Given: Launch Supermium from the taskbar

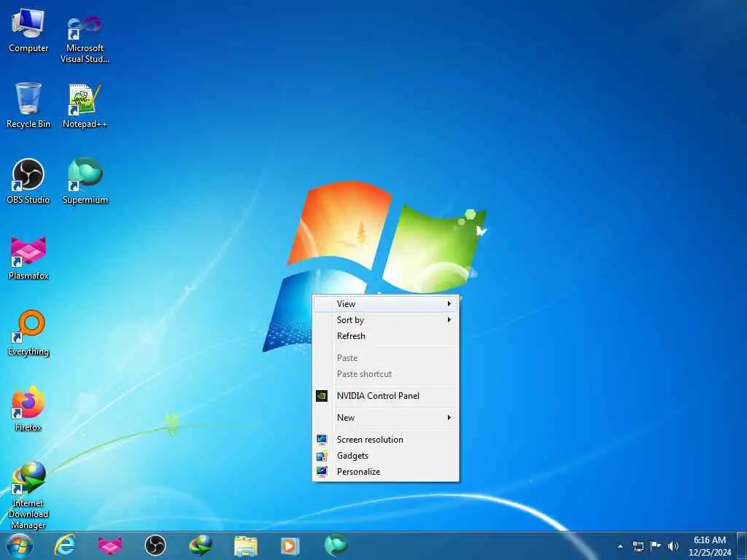Looking at the screenshot, I should 336,545.
